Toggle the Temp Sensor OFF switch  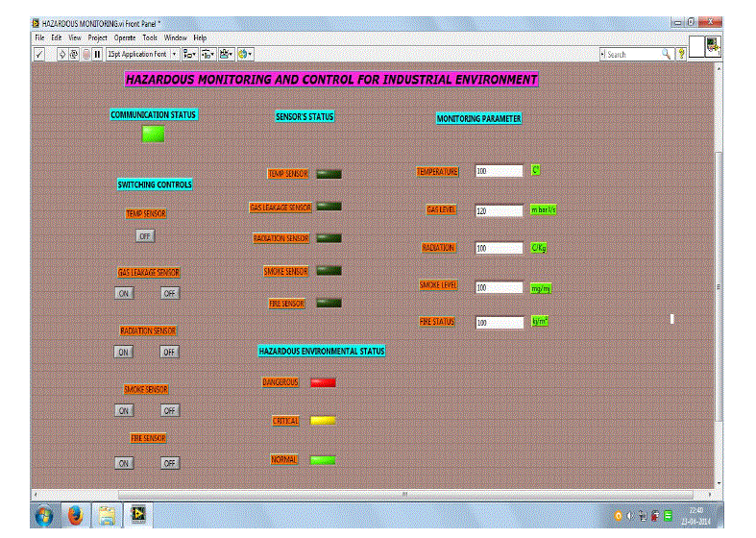144,235
